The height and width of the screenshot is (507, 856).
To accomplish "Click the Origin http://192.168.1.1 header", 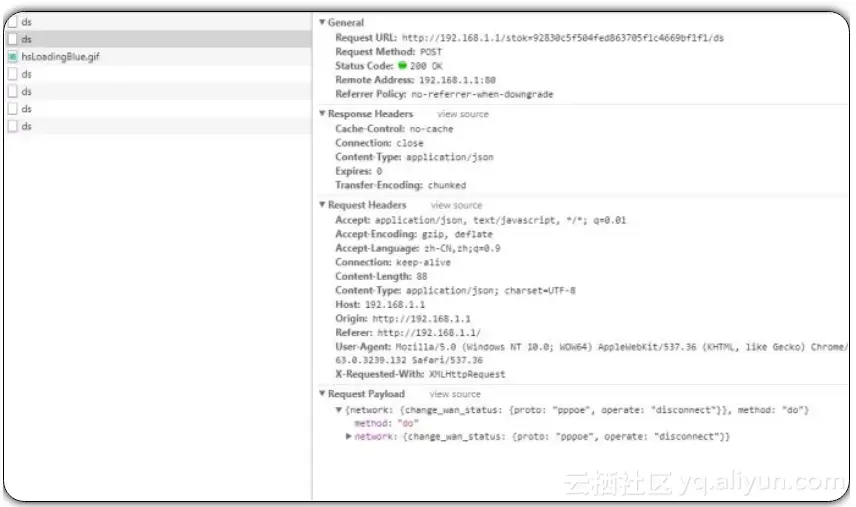I will pyautogui.click(x=403, y=319).
